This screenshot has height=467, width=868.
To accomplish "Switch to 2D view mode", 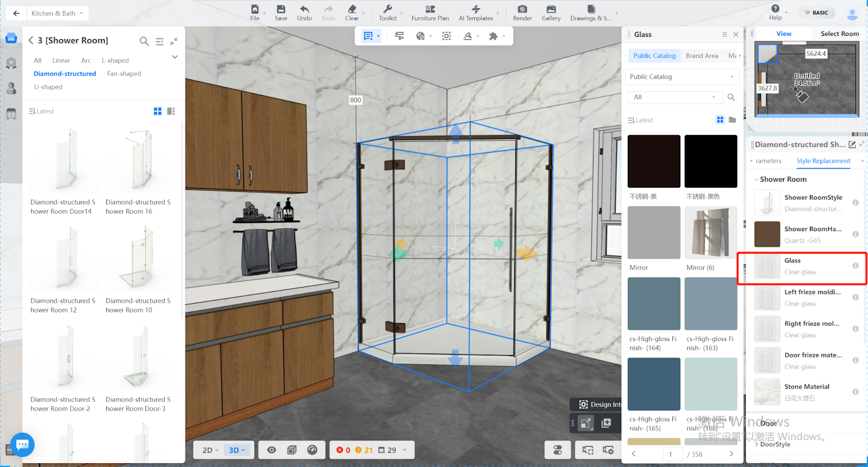I will (210, 450).
